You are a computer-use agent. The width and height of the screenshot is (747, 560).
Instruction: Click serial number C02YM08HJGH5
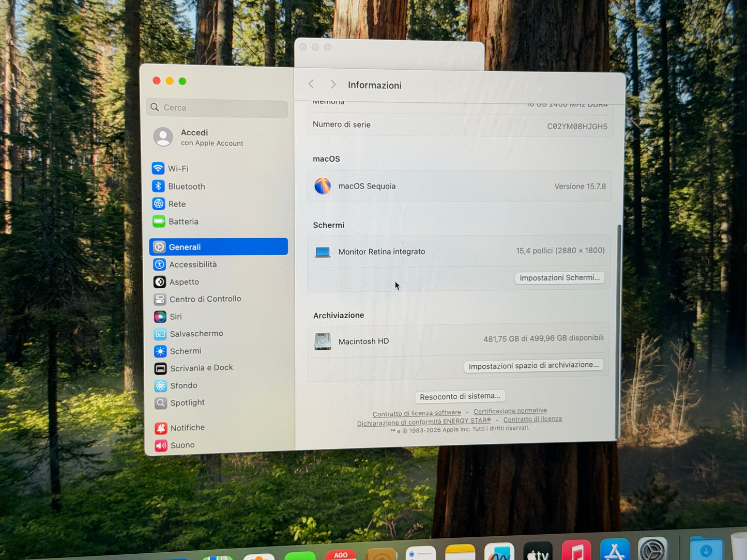pyautogui.click(x=577, y=127)
